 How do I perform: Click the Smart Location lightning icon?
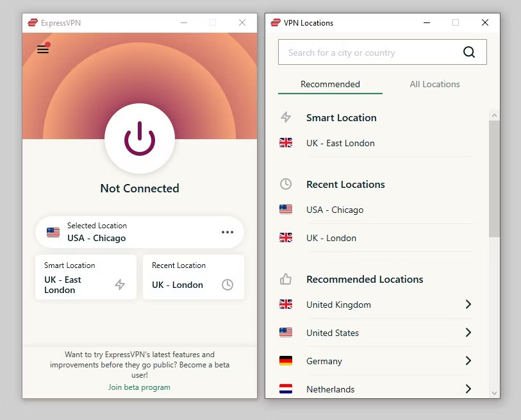click(285, 117)
